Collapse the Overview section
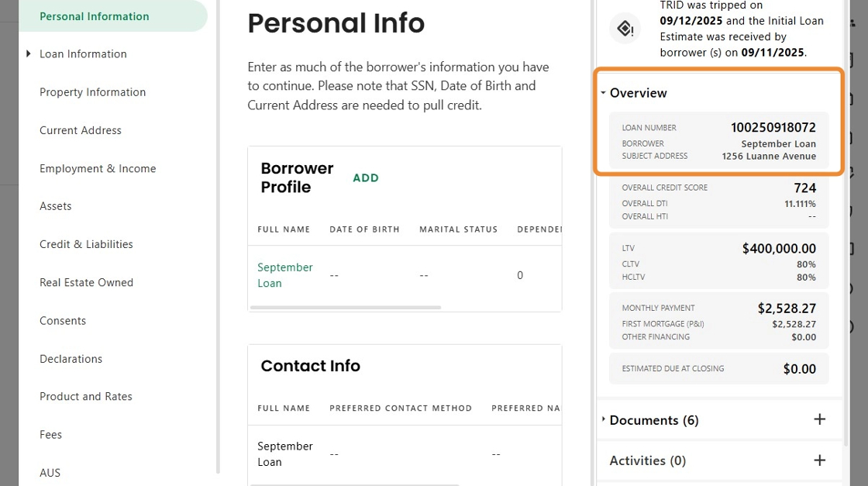Screen dimensions: 868x486 tap(604, 93)
